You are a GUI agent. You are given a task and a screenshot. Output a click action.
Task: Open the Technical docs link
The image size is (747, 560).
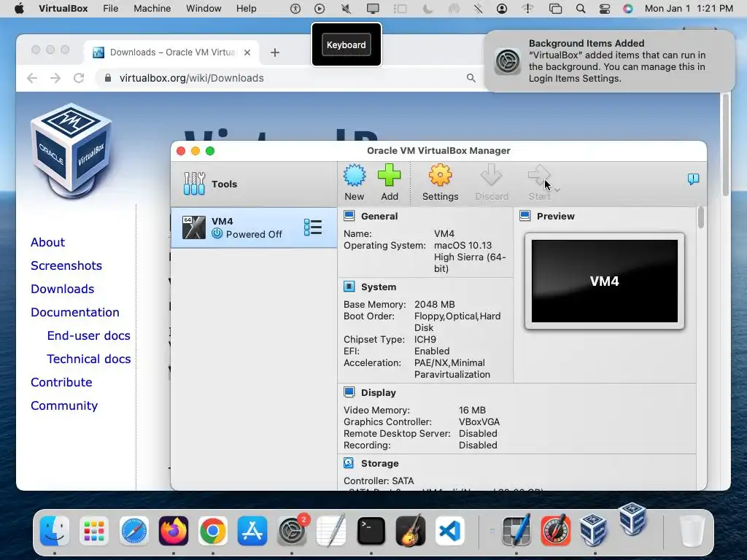[x=88, y=359]
